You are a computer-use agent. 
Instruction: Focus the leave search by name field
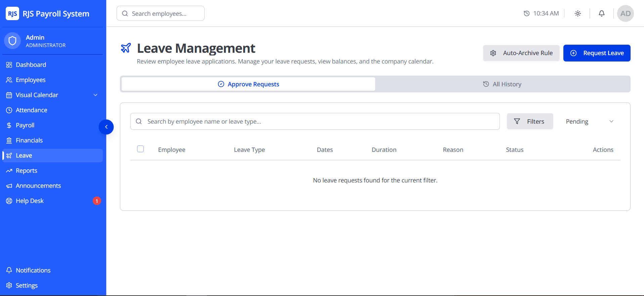pos(315,121)
